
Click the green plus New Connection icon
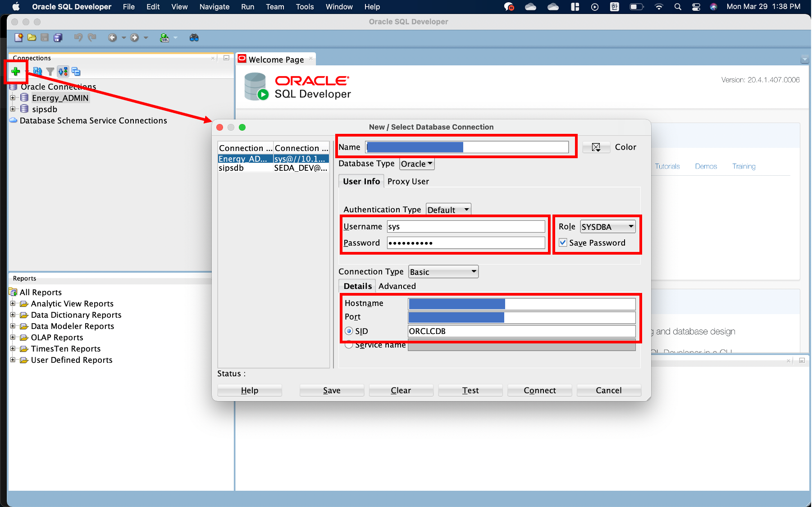click(16, 71)
